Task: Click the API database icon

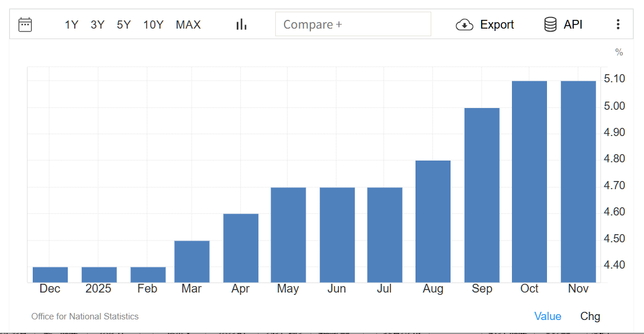Action: (550, 25)
